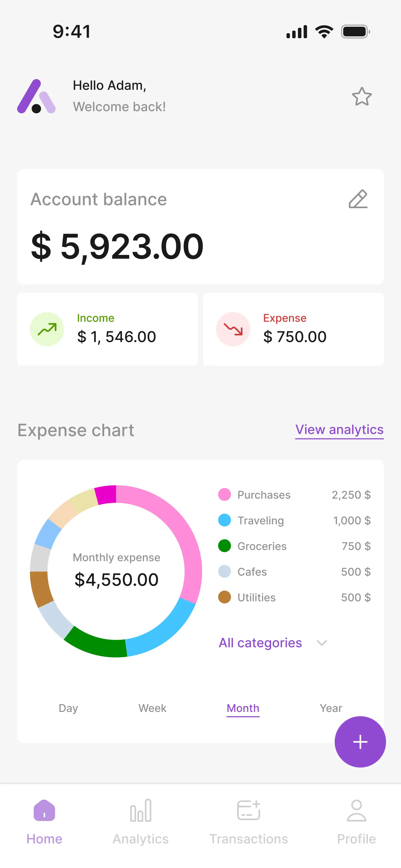Open Transactions card icon
The width and height of the screenshot is (401, 868).
[x=249, y=810]
